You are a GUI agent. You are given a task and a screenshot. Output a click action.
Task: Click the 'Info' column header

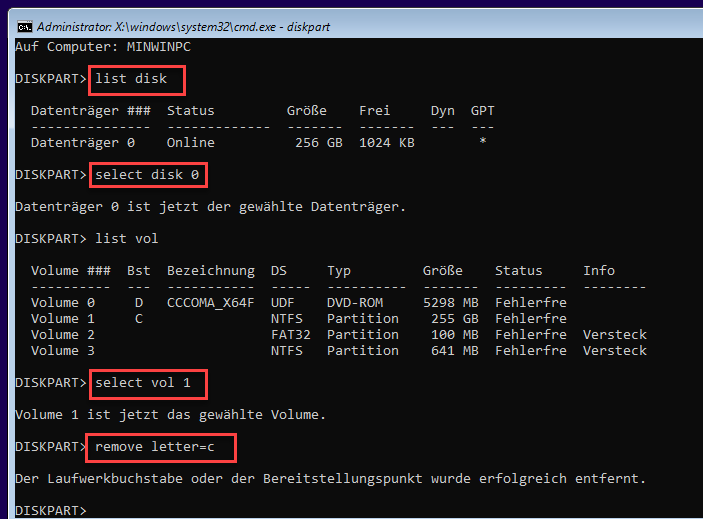[599, 271]
